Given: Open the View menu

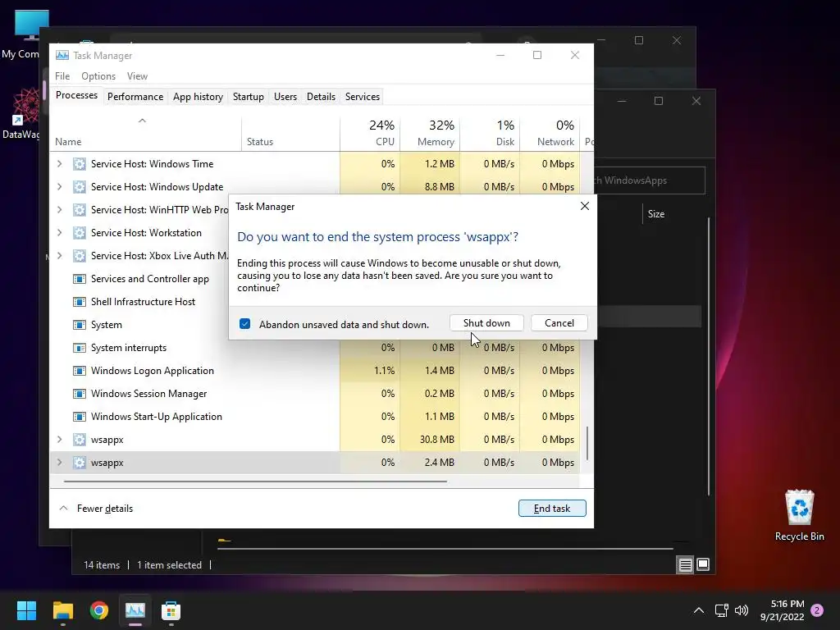Looking at the screenshot, I should tap(137, 76).
